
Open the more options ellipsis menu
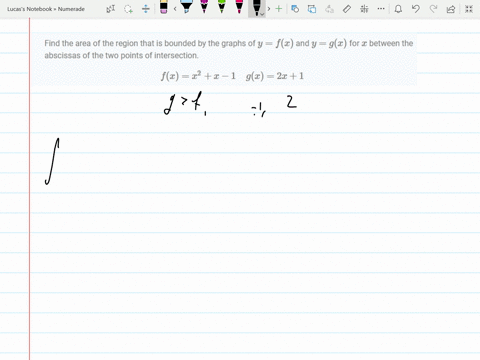click(381, 9)
